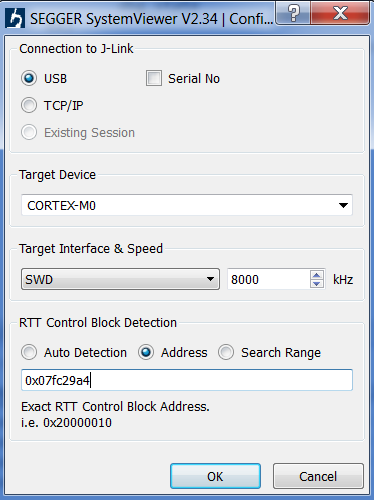The height and width of the screenshot is (500, 374).
Task: Select the Address radio button
Action: click(x=146, y=352)
